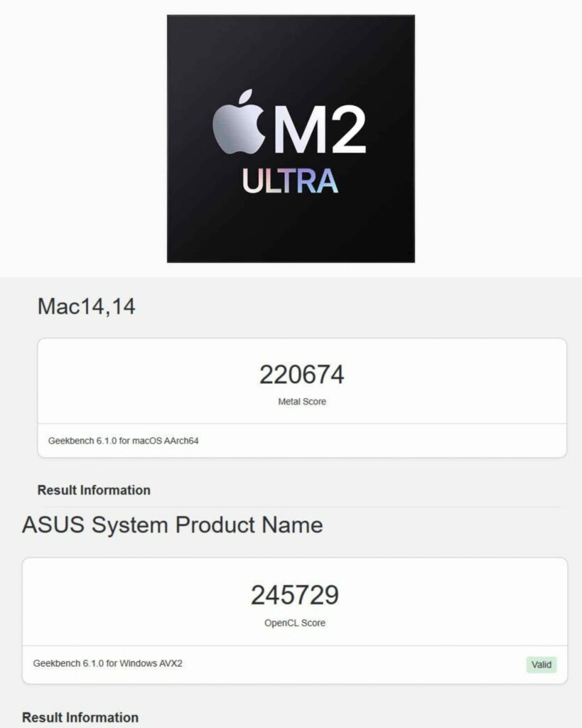Click Result Information heading under Mac14,14

(x=94, y=491)
